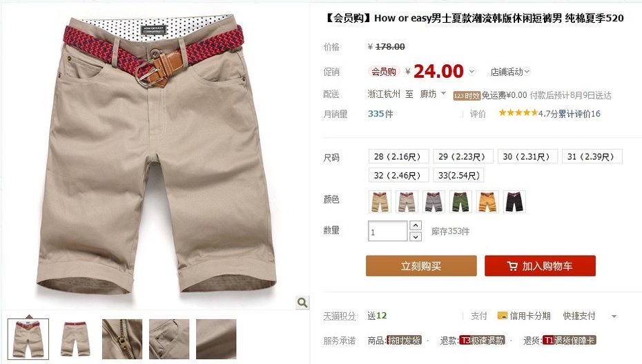Click the five-star rating icons
Screen dimensions: 642x364
(x=518, y=112)
